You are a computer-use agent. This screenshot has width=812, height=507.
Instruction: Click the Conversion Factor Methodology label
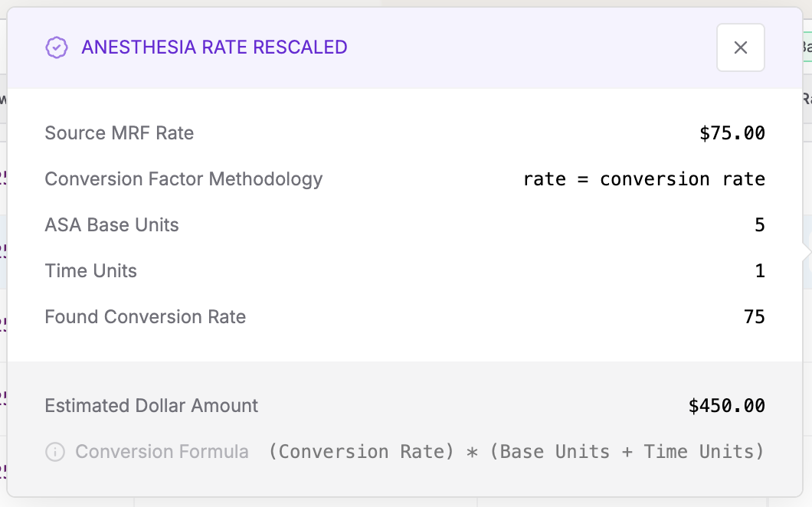(184, 179)
